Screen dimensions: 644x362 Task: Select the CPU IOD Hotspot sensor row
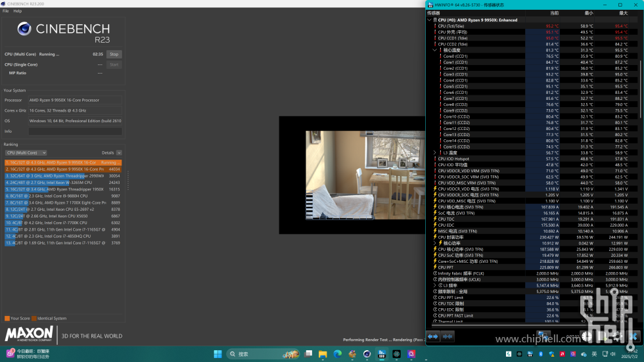[x=532, y=159]
